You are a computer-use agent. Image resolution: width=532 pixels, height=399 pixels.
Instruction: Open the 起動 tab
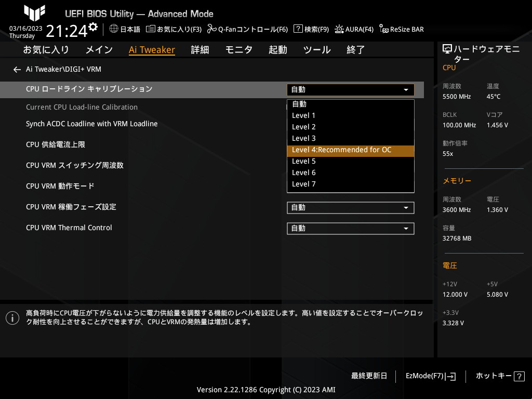(278, 50)
